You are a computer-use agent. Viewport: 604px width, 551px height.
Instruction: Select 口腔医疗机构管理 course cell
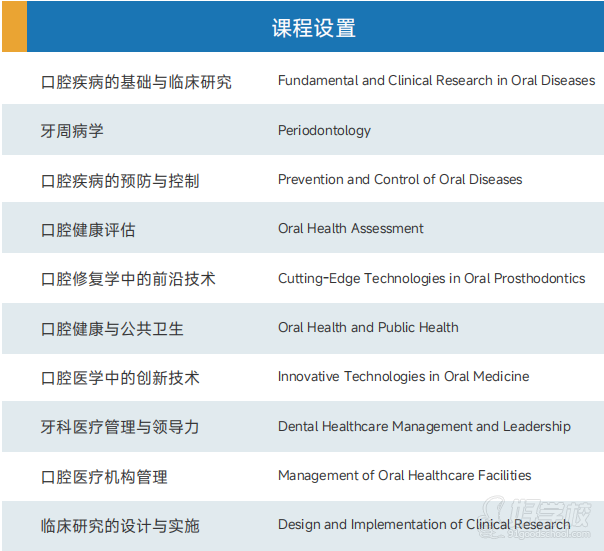(x=104, y=477)
